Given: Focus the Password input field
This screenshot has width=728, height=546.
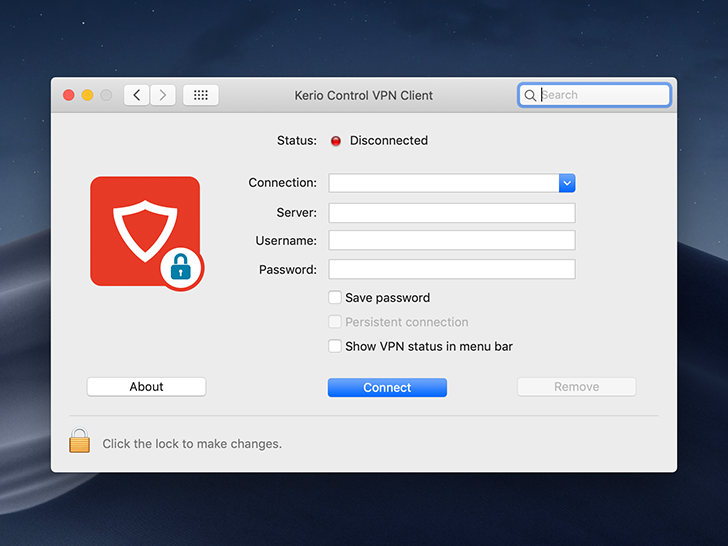Looking at the screenshot, I should click(452, 269).
